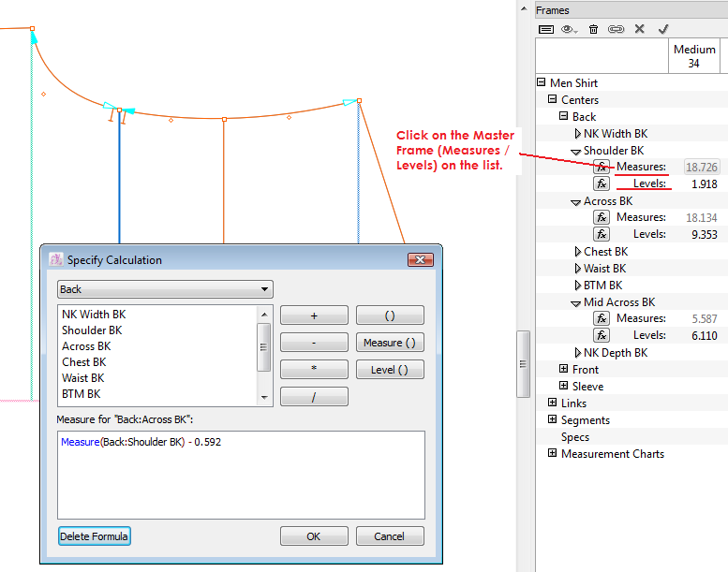
Task: Click the frame properties icon in Frames toolbar
Action: tap(547, 29)
